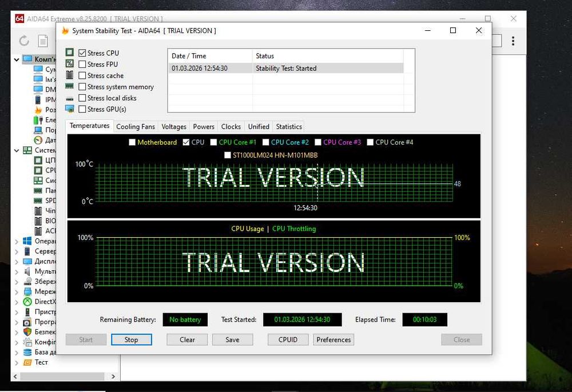The height and width of the screenshot is (392, 572).
Task: Show ST1000LM024 HN-M101MBB disk temperature
Action: click(x=227, y=155)
